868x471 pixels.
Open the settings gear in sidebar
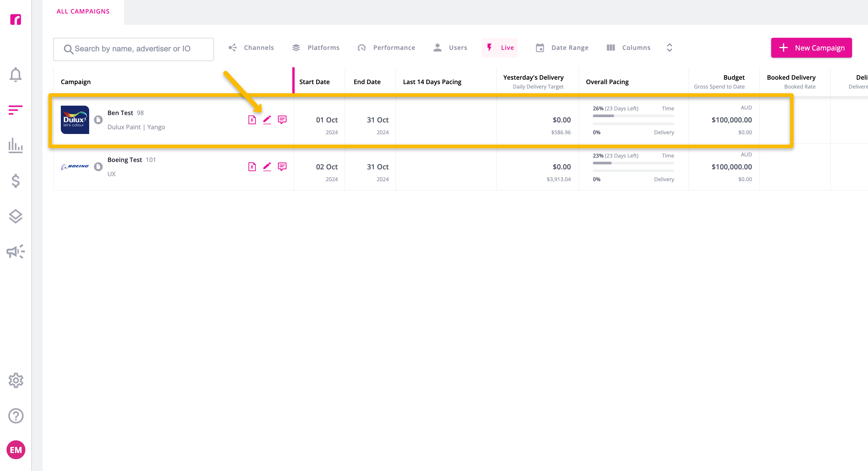coord(15,380)
